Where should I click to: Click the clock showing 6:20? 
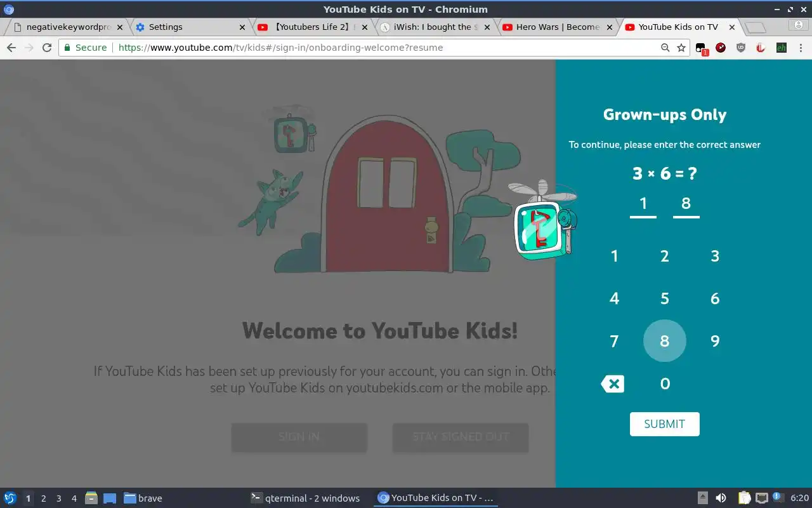click(799, 498)
